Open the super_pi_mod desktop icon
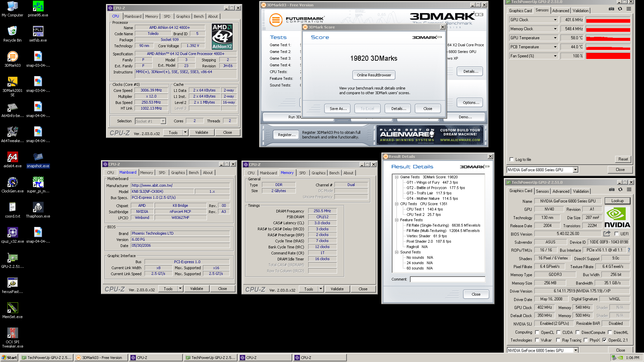Viewport: 644px width, 362px height. tap(38, 185)
